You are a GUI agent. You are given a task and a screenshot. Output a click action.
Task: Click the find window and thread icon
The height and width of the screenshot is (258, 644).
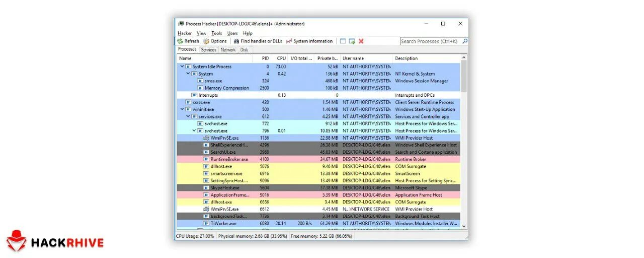[352, 41]
